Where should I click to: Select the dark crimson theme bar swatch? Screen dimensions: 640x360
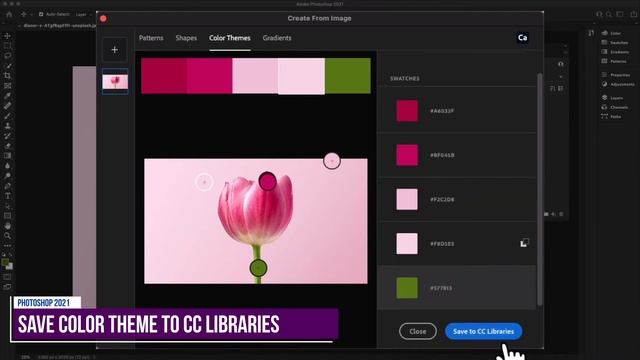tap(164, 76)
